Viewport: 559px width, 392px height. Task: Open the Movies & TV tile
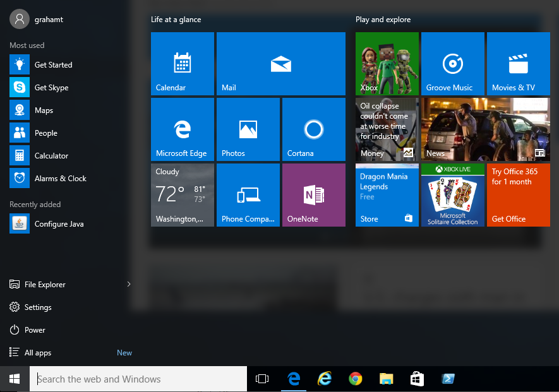pyautogui.click(x=518, y=63)
